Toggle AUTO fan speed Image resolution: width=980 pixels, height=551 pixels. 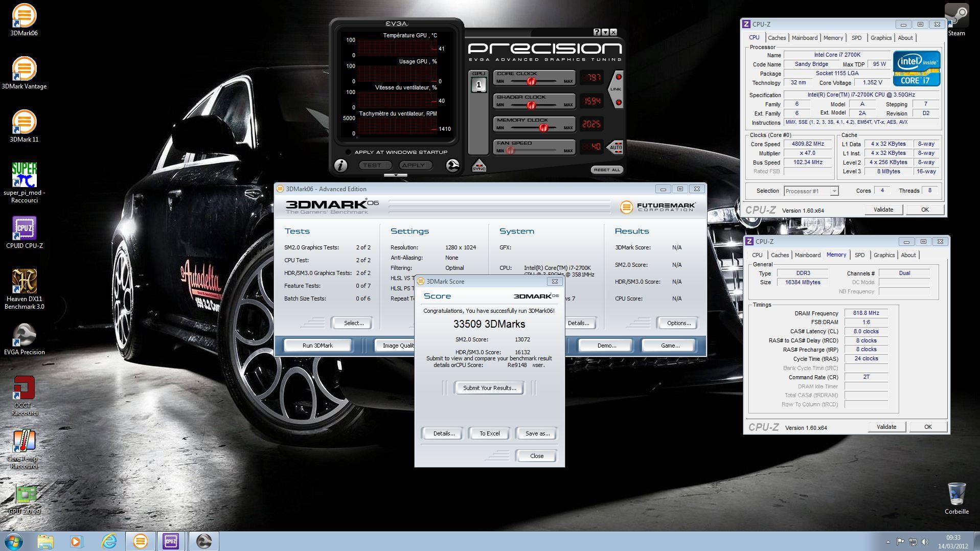pos(616,147)
